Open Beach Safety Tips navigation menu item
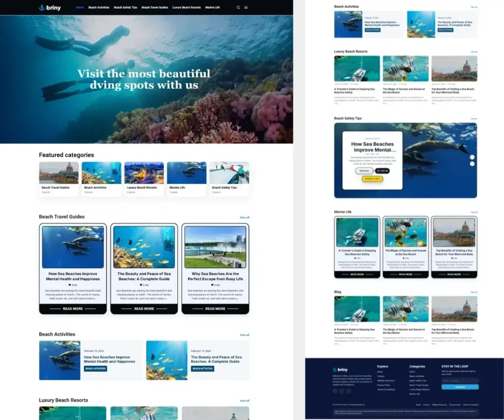 point(125,8)
